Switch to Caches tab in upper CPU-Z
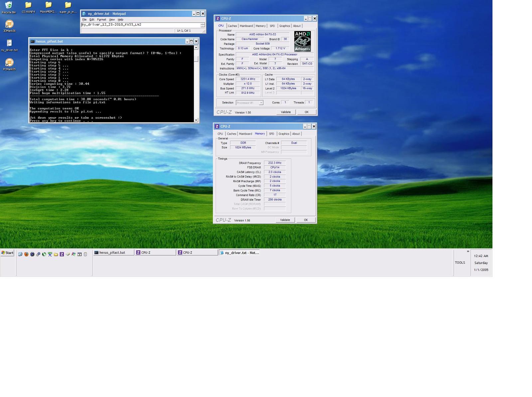The width and height of the screenshot is (532, 397). [232, 26]
